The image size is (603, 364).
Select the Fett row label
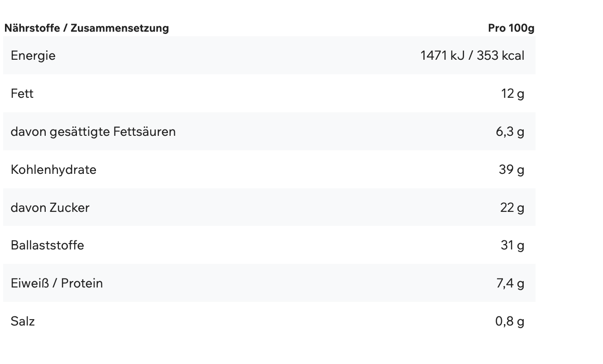[x=22, y=94]
